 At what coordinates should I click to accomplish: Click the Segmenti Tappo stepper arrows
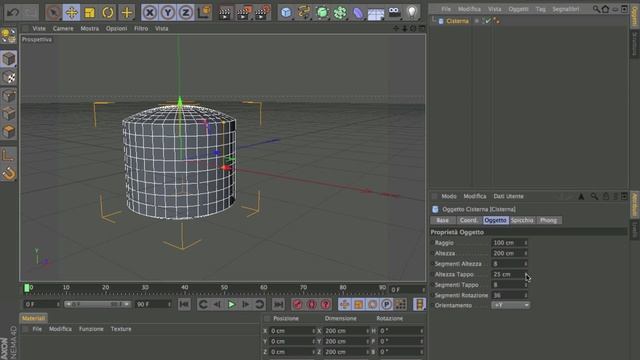pos(526,285)
